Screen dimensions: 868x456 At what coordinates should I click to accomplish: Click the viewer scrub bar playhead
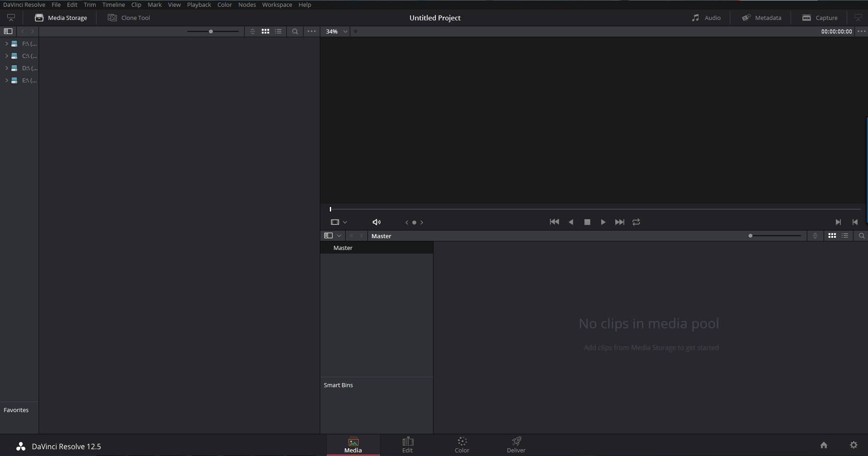[x=330, y=209]
